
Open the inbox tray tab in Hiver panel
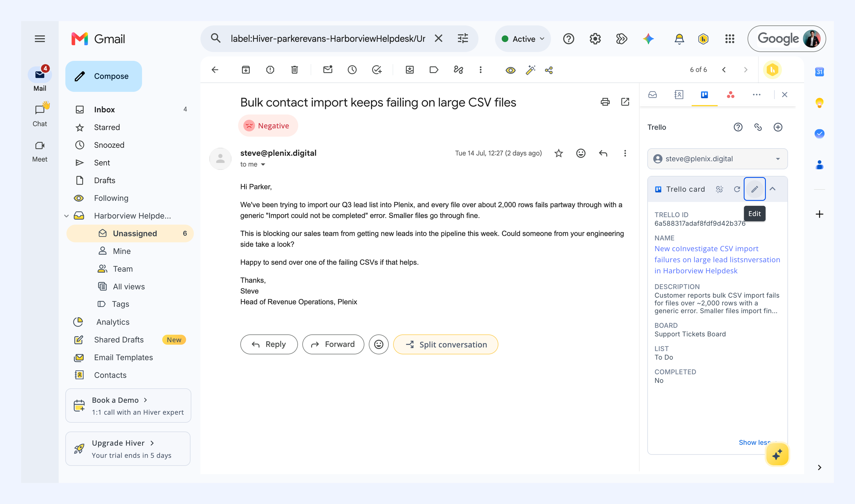coord(652,95)
